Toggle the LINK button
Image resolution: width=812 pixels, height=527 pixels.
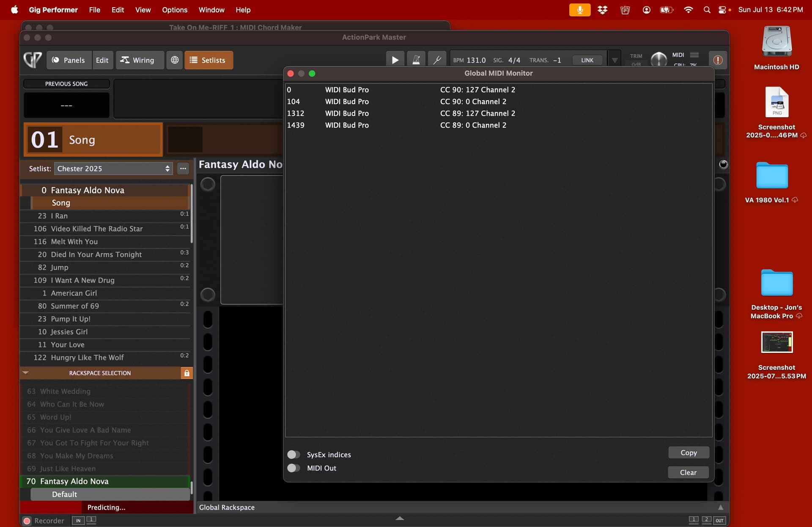pos(587,60)
